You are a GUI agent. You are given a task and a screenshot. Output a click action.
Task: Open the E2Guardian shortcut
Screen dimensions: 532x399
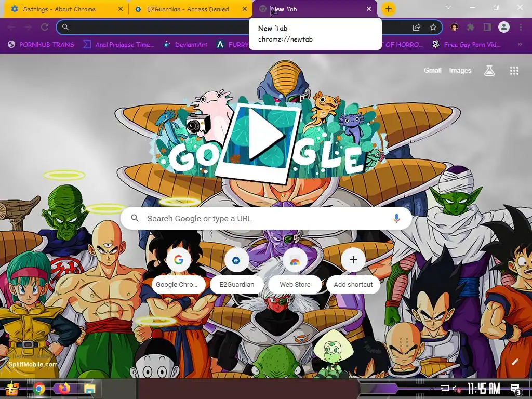(237, 271)
